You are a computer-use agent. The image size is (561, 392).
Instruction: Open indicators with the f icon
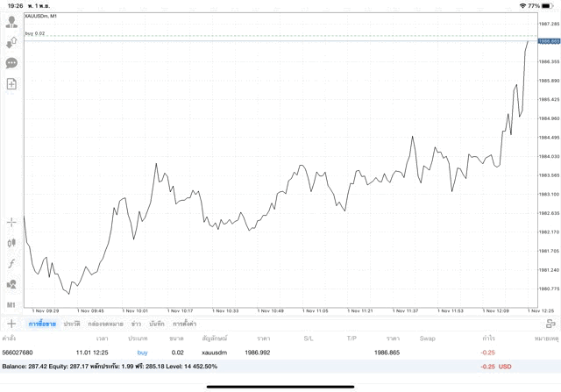click(x=11, y=263)
